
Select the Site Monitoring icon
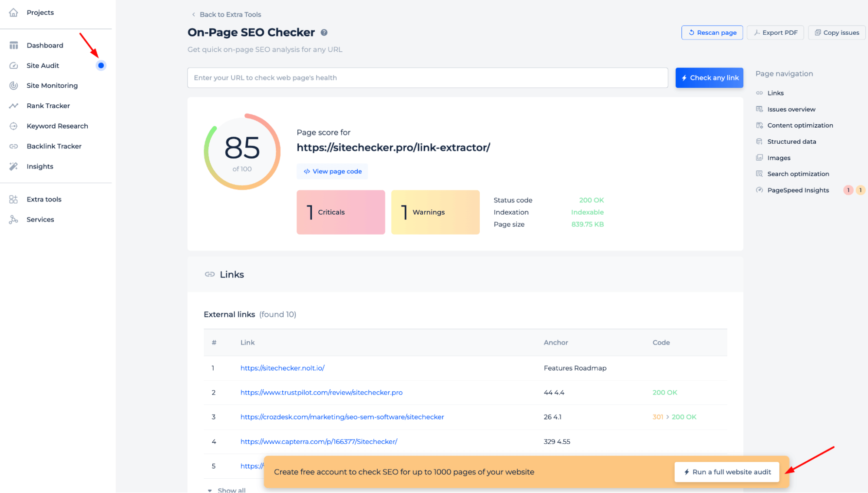[x=13, y=86]
